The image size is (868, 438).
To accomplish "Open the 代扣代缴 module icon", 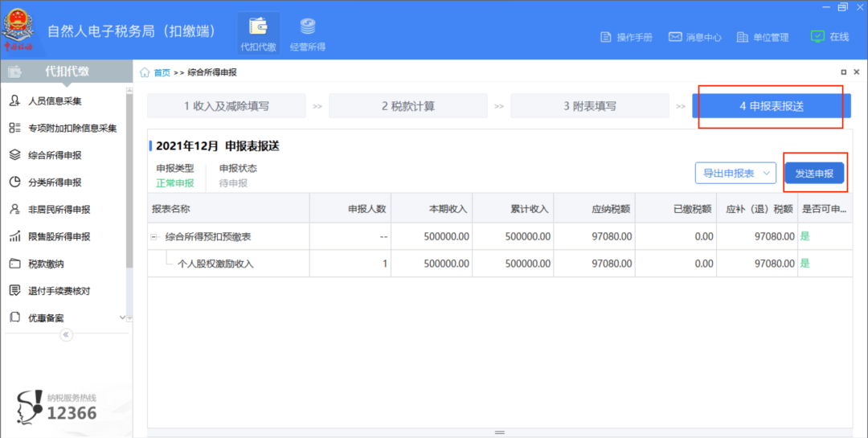I will pyautogui.click(x=259, y=34).
